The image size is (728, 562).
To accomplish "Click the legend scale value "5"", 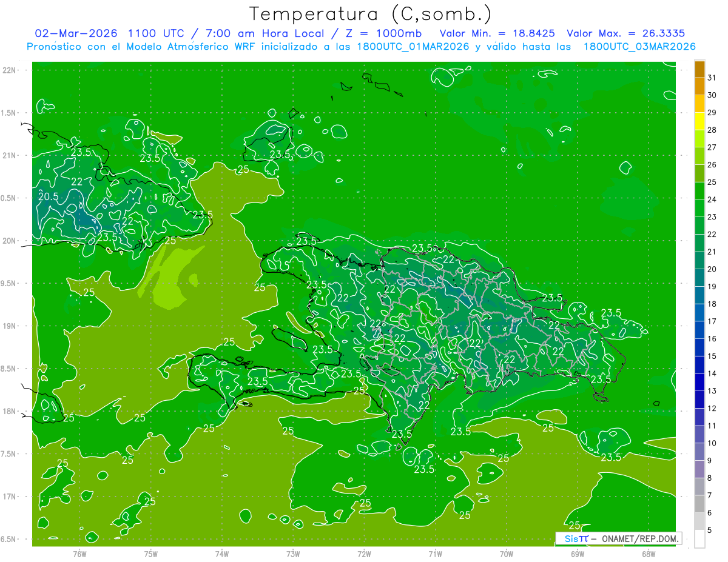I will [710, 530].
